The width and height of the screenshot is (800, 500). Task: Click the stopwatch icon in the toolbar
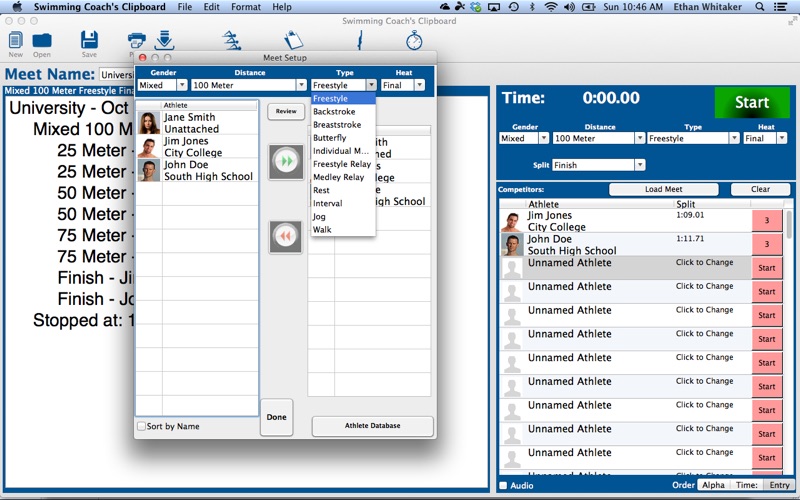pos(414,41)
